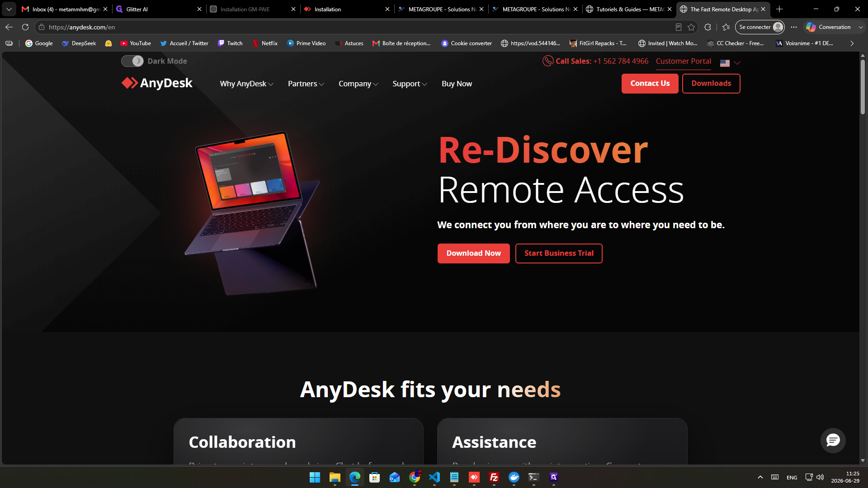Expand the Why AnyDesk menu
The image size is (868, 488).
tap(246, 84)
